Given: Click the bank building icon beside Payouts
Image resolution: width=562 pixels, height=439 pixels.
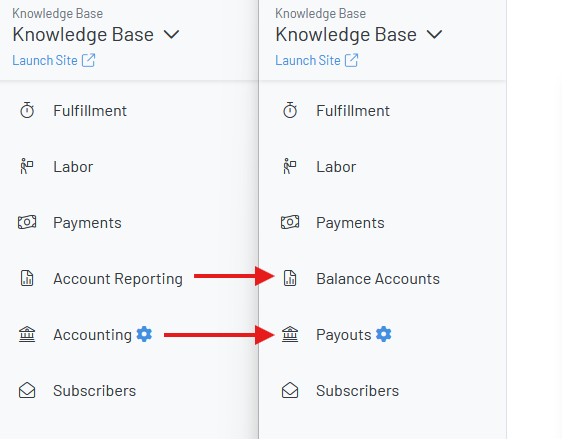Looking at the screenshot, I should (290, 334).
